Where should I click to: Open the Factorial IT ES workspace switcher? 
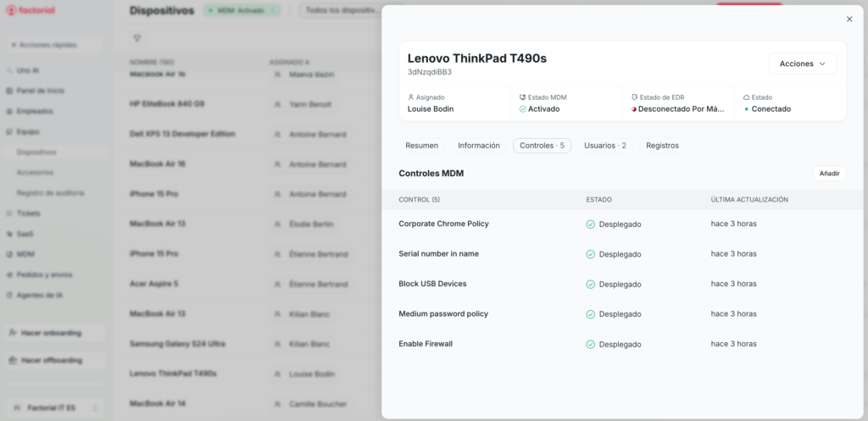pos(54,407)
